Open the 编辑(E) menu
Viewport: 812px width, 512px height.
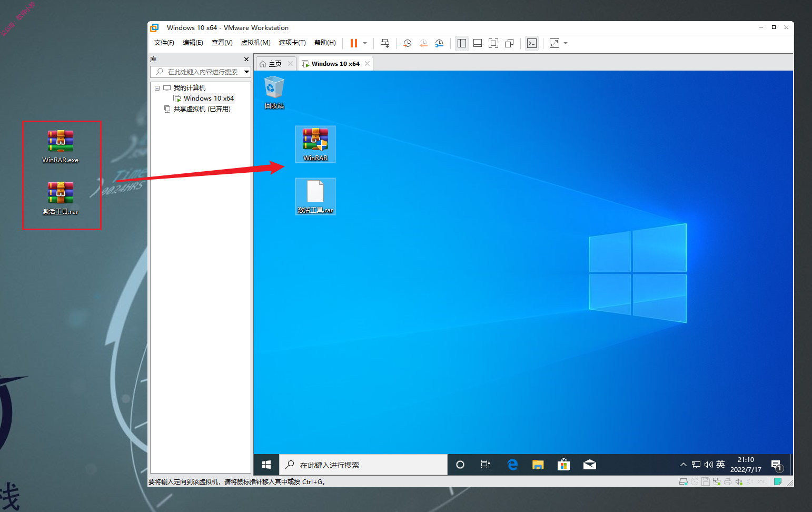click(x=193, y=43)
